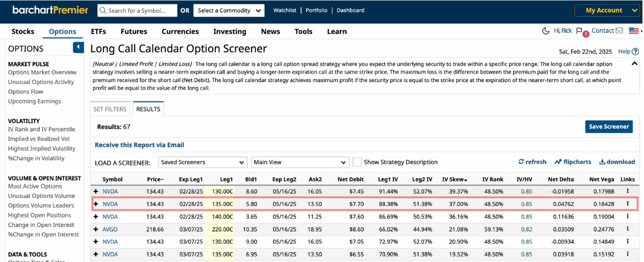Screen dimensions: 644x262
Task: Open the Main View dropdown
Action: (x=300, y=162)
